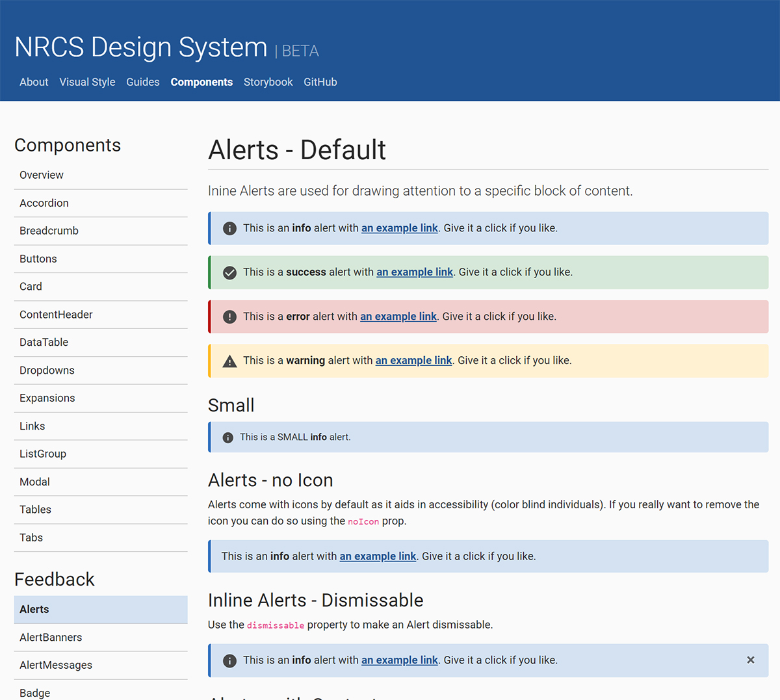Follow the example link in the error alert
Viewport: 780px width, 700px height.
(398, 317)
